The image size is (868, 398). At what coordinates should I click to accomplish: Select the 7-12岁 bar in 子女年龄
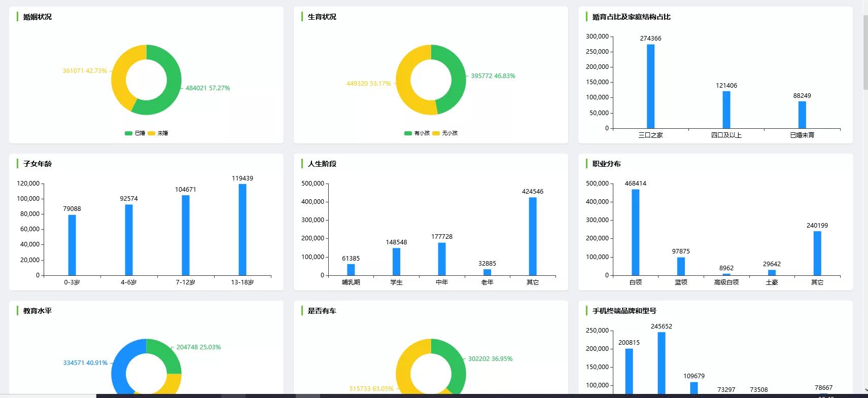186,235
